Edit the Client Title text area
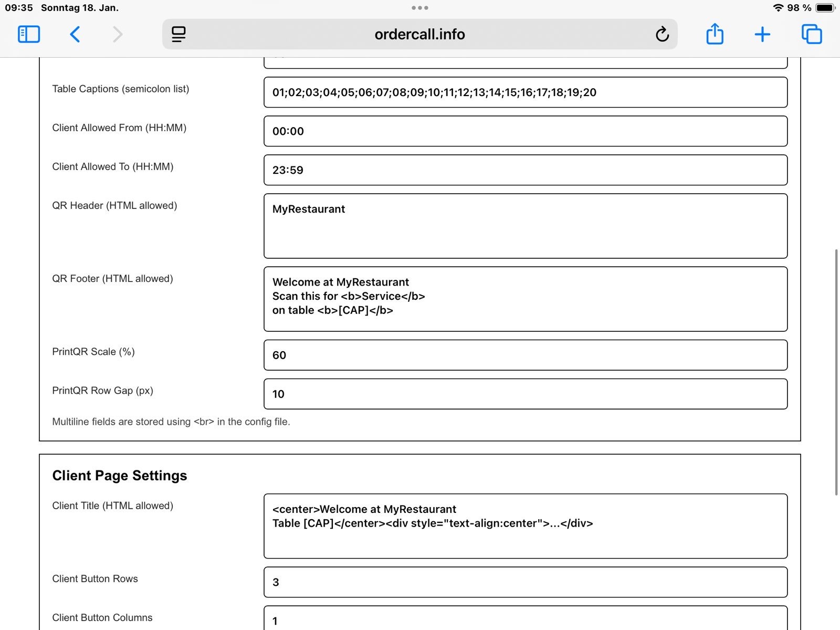The image size is (840, 630). tap(525, 526)
